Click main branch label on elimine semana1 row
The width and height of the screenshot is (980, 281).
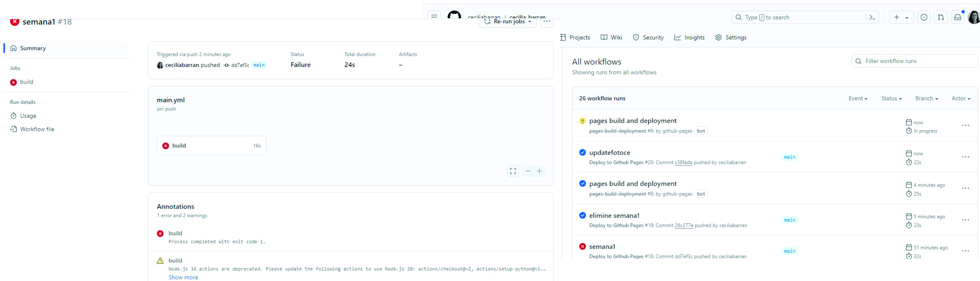pos(790,220)
